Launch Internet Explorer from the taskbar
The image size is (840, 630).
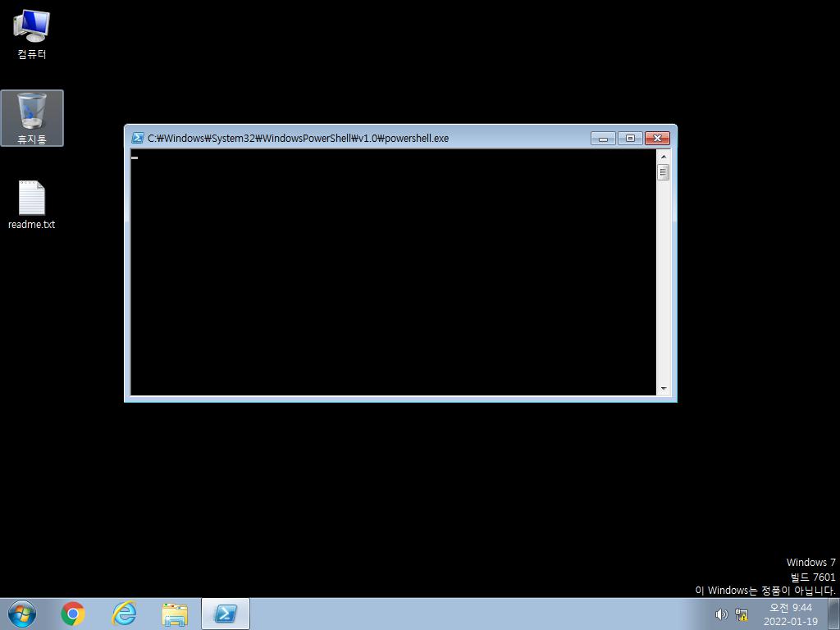pos(124,614)
